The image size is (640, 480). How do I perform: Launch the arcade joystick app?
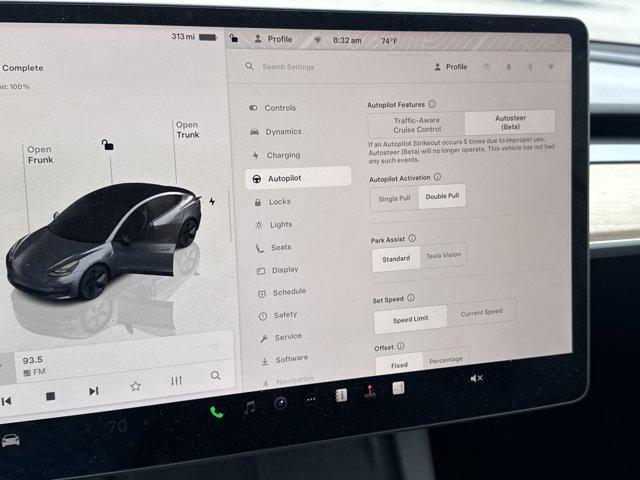tap(370, 391)
